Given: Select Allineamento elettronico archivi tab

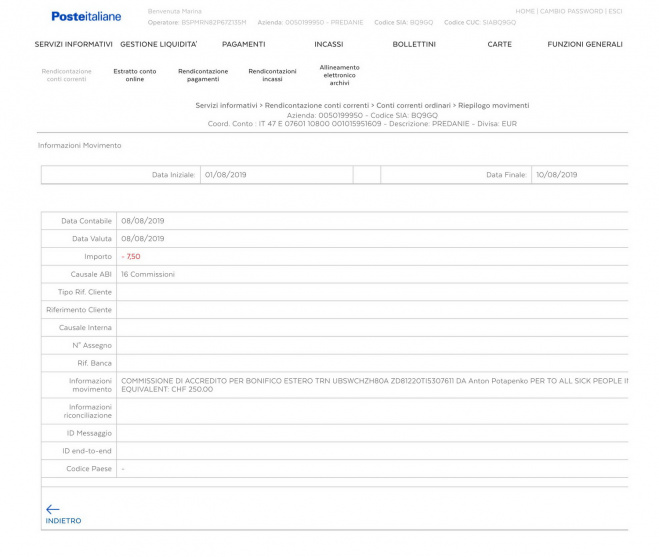Looking at the screenshot, I should (339, 75).
